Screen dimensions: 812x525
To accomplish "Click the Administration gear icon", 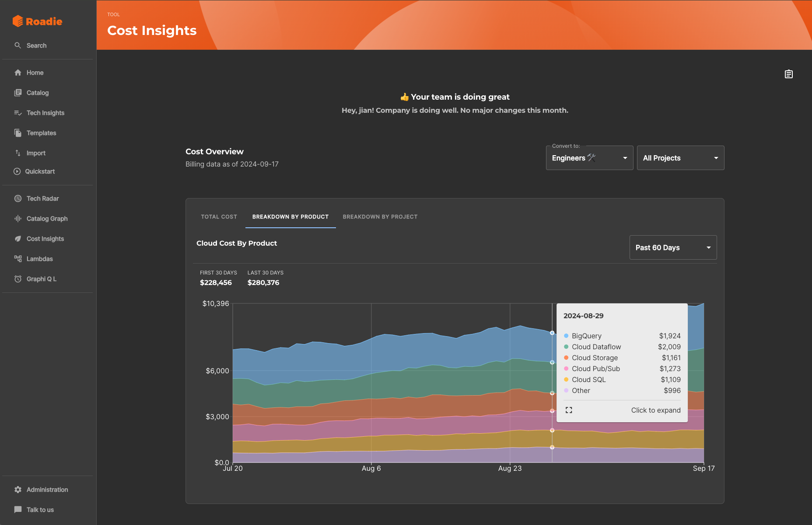I will pyautogui.click(x=18, y=490).
